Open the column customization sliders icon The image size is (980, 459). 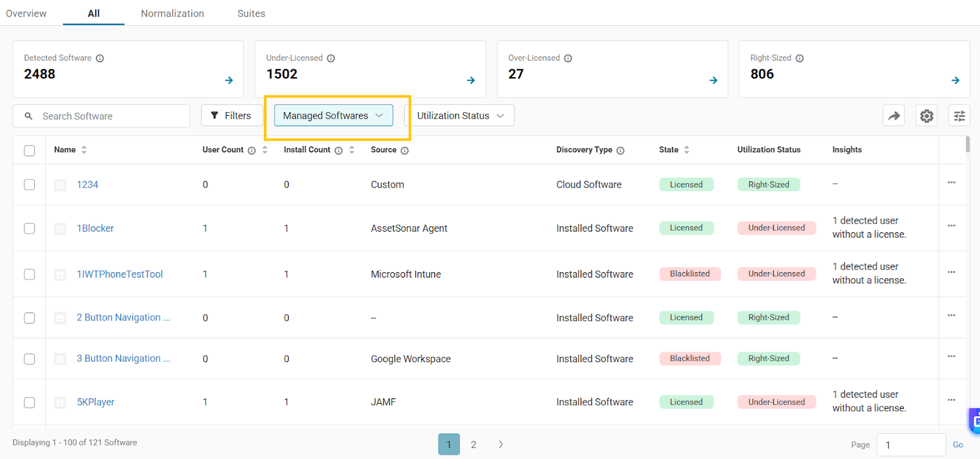click(x=959, y=116)
